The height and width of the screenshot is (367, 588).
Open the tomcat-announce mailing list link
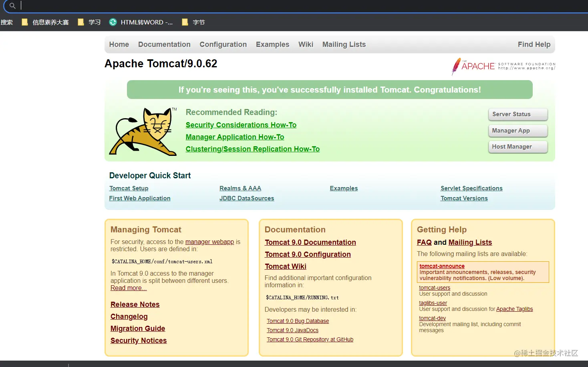click(x=442, y=266)
